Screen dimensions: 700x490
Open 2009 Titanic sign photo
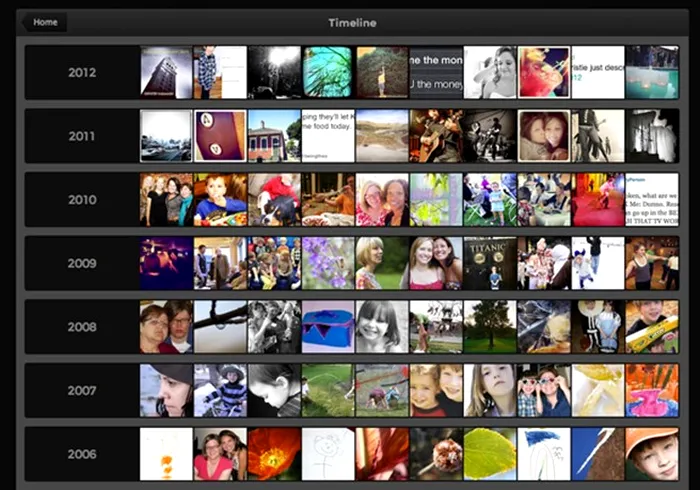click(490, 263)
